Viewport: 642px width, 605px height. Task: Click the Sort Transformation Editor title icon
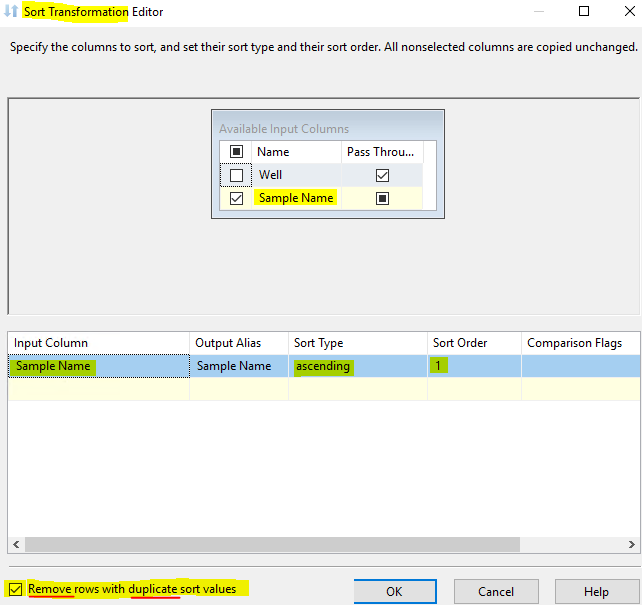[x=11, y=11]
